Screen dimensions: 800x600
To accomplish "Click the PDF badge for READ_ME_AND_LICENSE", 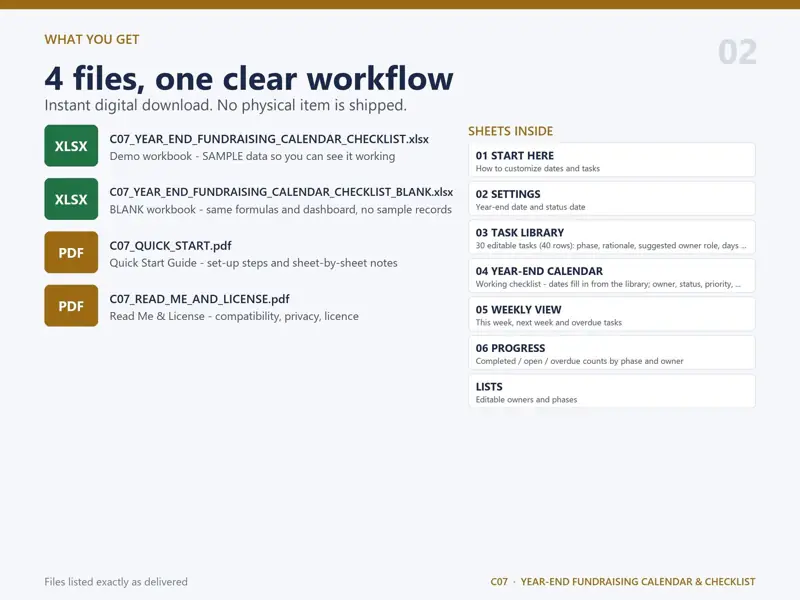I will click(x=71, y=306).
